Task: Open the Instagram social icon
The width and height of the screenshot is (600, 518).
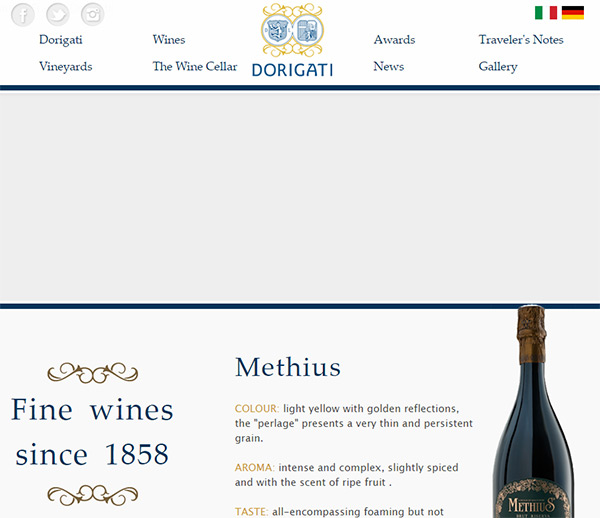Action: click(92, 15)
